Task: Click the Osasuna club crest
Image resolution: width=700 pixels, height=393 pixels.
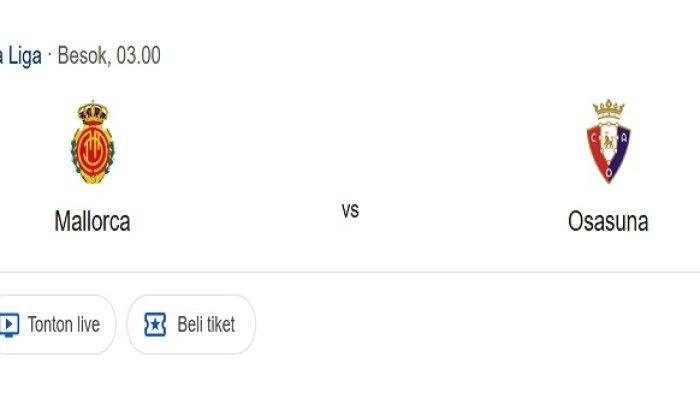Action: (x=608, y=141)
